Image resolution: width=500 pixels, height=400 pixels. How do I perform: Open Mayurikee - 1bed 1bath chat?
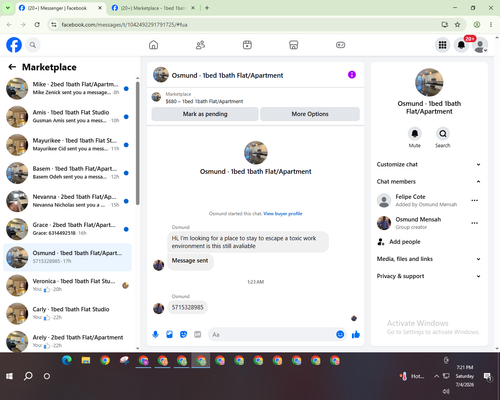(x=67, y=145)
